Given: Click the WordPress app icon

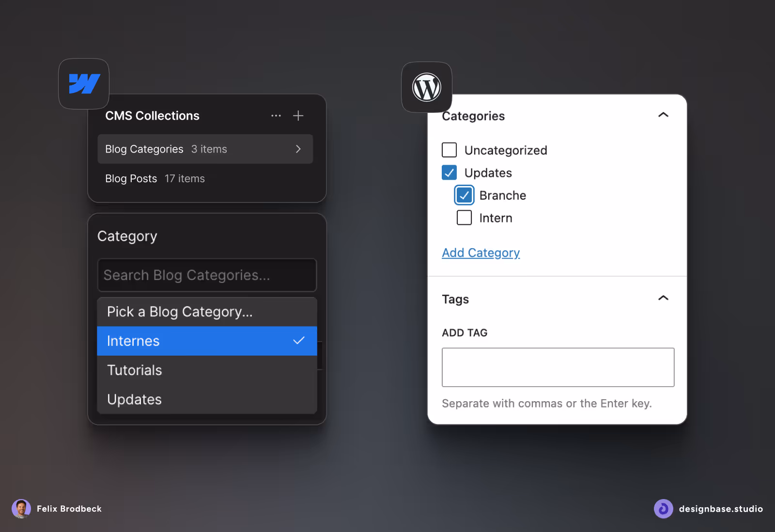Looking at the screenshot, I should [426, 87].
